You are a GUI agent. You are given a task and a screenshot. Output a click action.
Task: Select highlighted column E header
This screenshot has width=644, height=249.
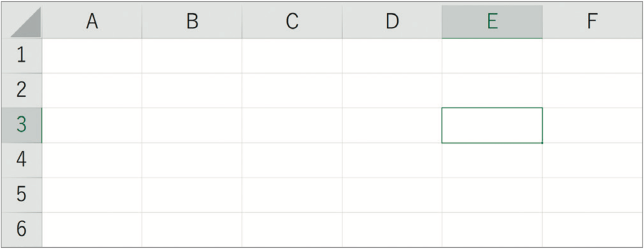point(492,22)
